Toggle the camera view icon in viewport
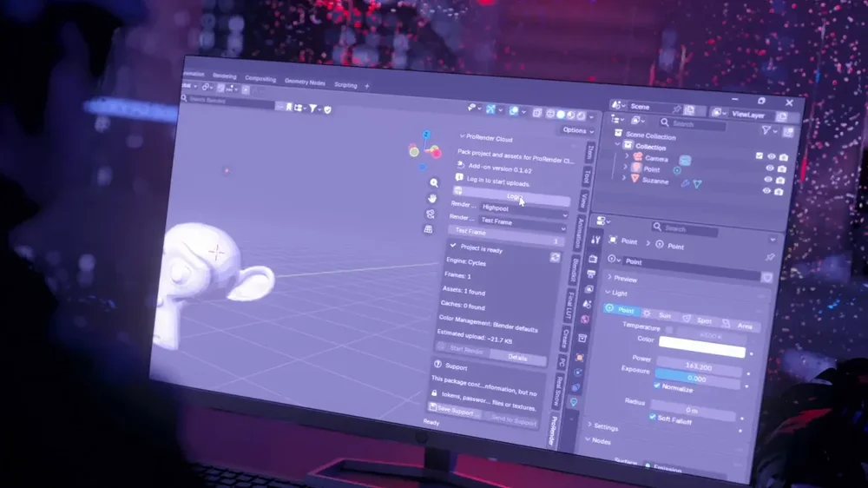Viewport: 868px width, 488px height. click(x=431, y=214)
